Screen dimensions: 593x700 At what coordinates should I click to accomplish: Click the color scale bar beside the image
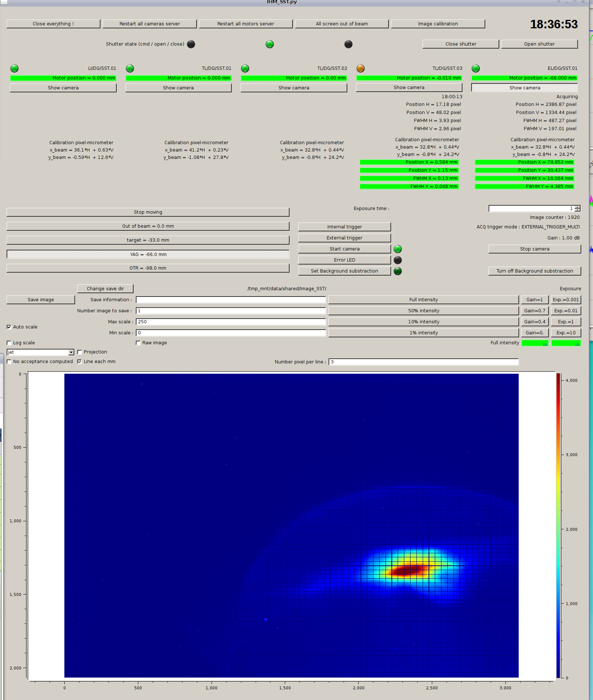coord(558,525)
